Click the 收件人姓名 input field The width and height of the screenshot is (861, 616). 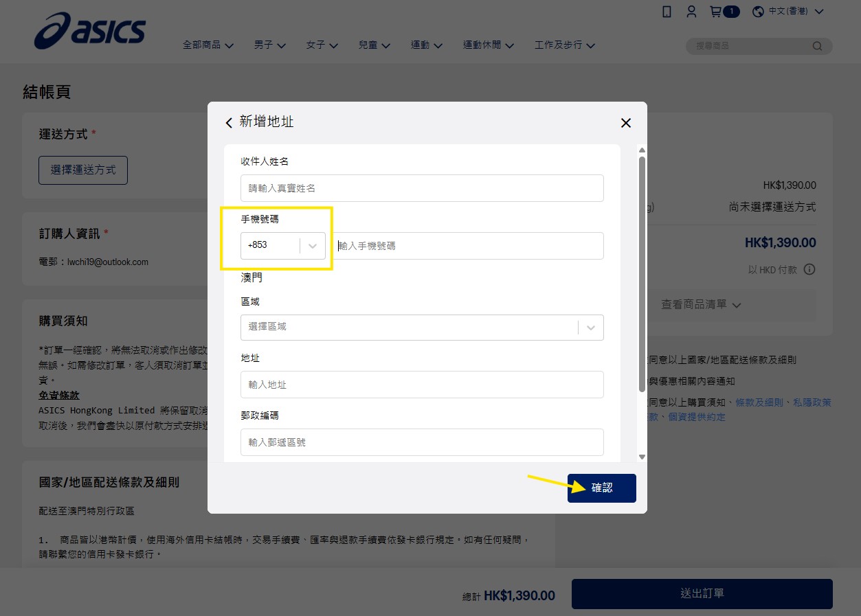pos(422,188)
